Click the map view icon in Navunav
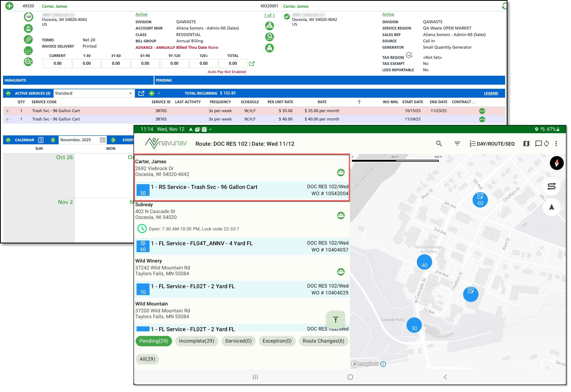Image resolution: width=571 pixels, height=392 pixels. point(526,143)
